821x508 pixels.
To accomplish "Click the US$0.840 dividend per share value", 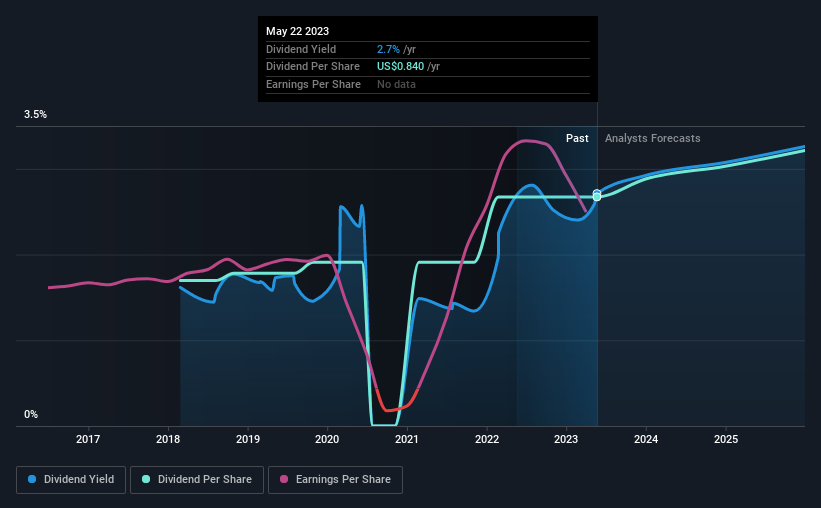I will coord(401,67).
